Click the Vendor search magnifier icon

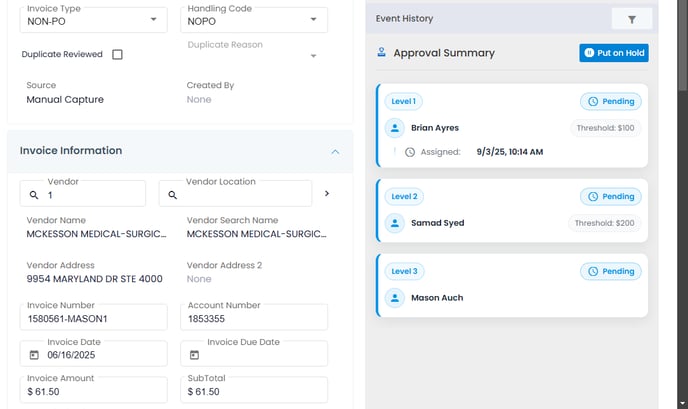click(34, 196)
